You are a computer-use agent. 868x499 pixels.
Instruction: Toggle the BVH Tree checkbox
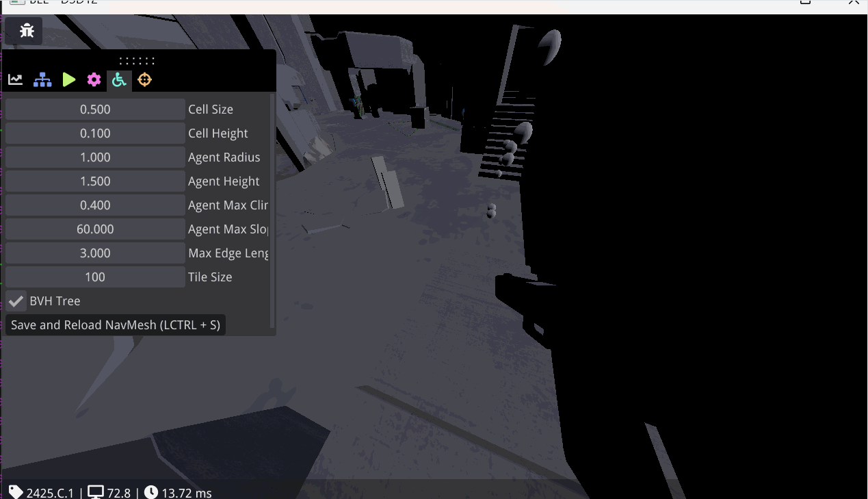(16, 300)
